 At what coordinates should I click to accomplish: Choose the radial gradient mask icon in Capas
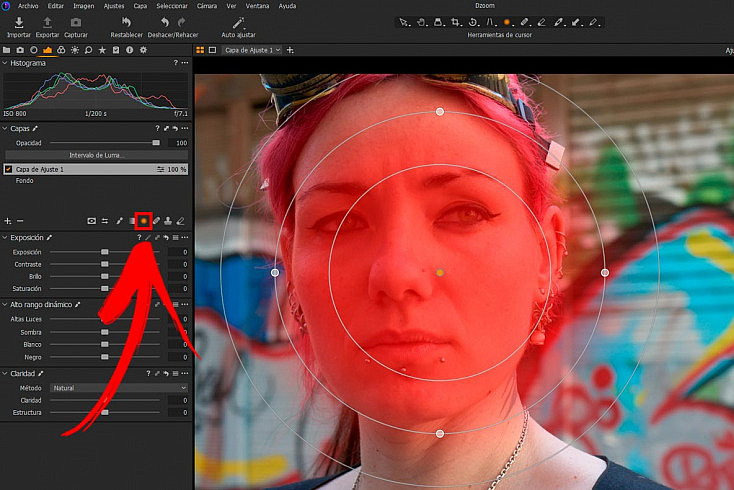click(x=144, y=221)
